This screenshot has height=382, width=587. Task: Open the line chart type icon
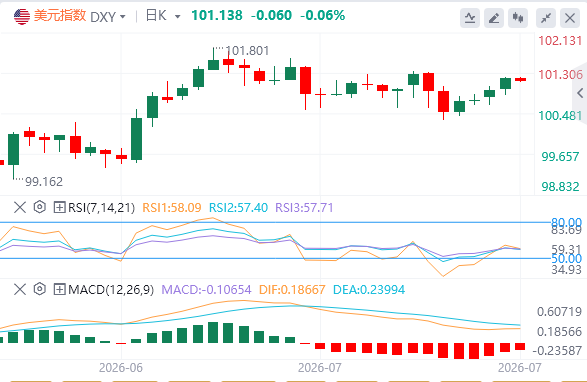point(470,18)
